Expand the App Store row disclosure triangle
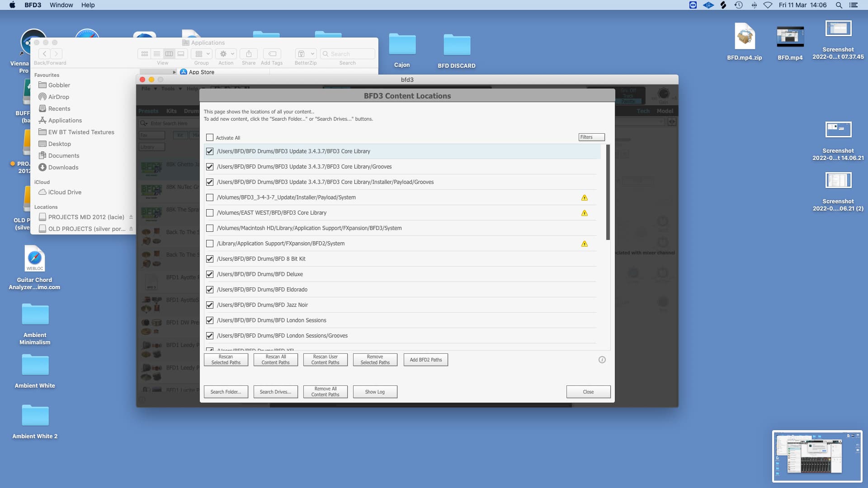This screenshot has height=488, width=868. click(x=175, y=72)
